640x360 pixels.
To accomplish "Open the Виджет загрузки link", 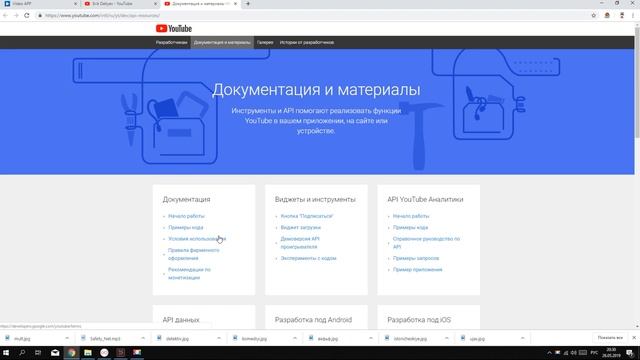I will tap(300, 228).
